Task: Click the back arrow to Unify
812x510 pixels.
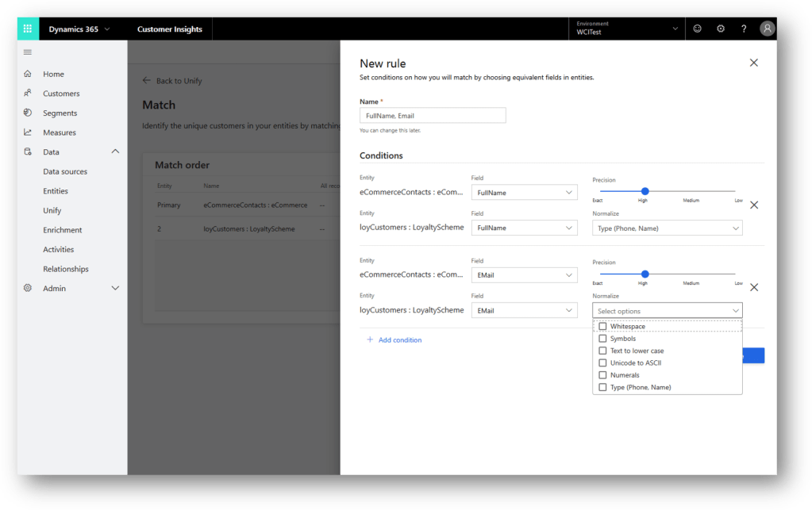Action: click(x=146, y=81)
